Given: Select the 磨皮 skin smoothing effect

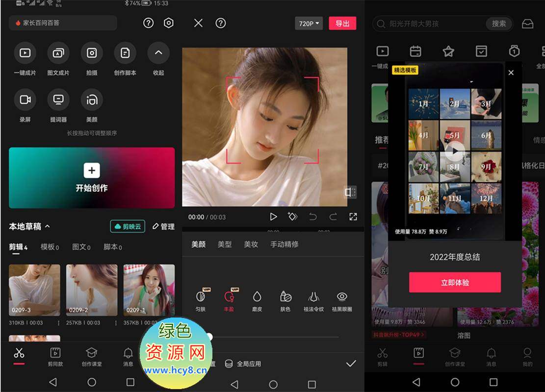Looking at the screenshot, I should 257,297.
